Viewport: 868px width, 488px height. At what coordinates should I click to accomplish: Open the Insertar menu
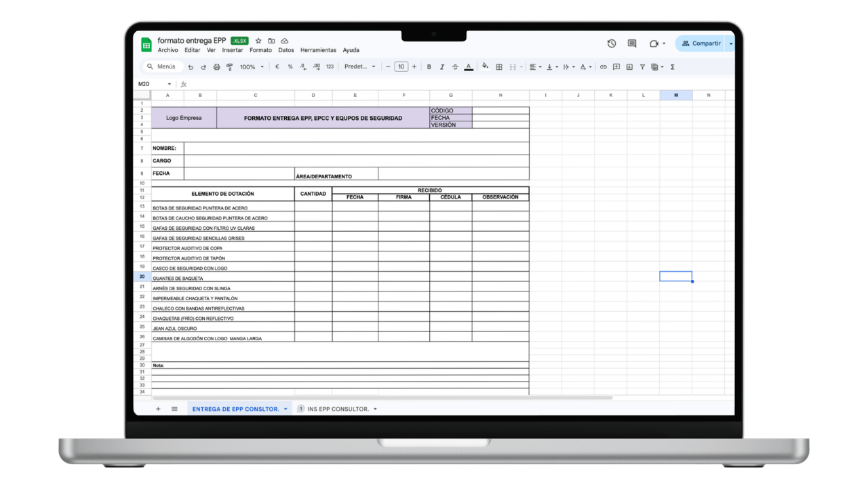coord(233,50)
